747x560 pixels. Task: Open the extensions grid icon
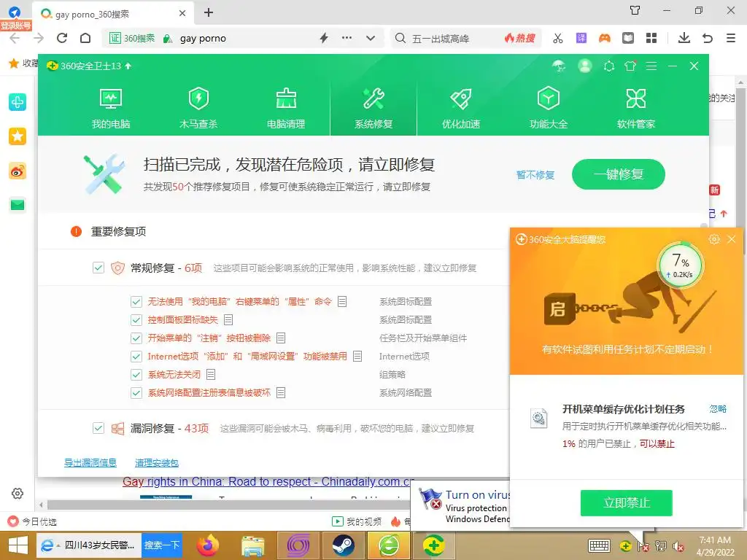[x=651, y=38]
